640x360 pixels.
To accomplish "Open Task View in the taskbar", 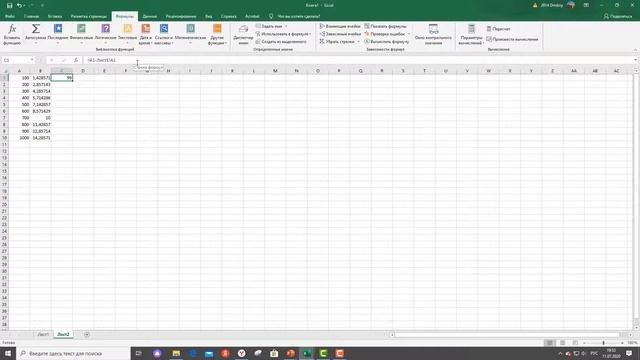I will coord(139,353).
